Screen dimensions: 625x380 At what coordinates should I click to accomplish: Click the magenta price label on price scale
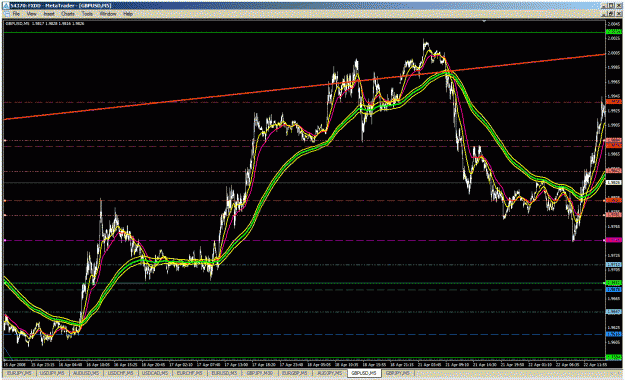coord(613,240)
